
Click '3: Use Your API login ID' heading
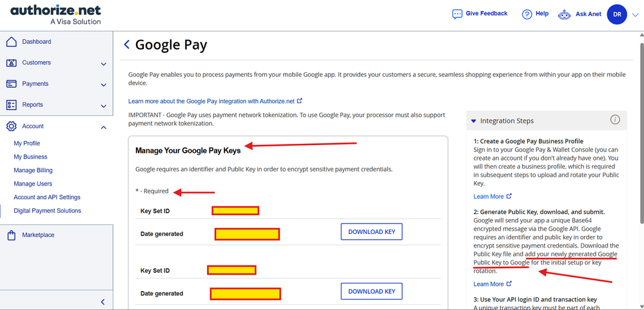pos(535,299)
